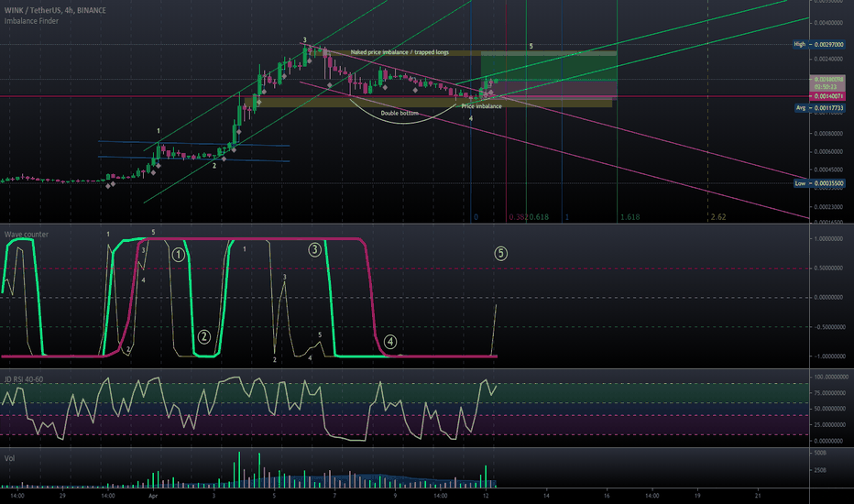The width and height of the screenshot is (854, 504).
Task: Click the 500B volume axis value
Action: coord(820,453)
